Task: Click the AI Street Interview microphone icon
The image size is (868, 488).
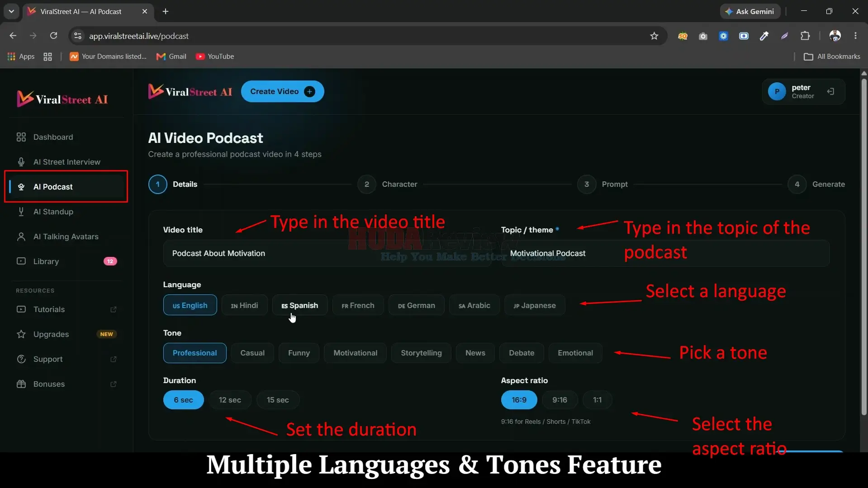Action: [x=21, y=162]
